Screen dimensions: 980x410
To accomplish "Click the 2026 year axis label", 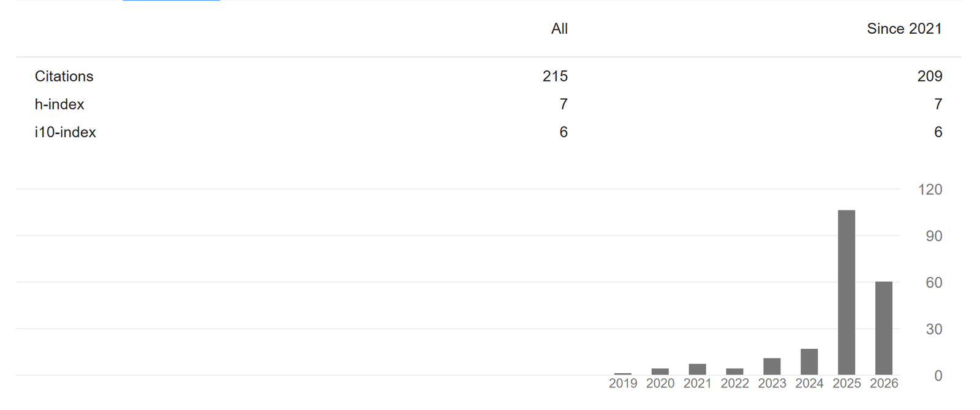I will 884,384.
